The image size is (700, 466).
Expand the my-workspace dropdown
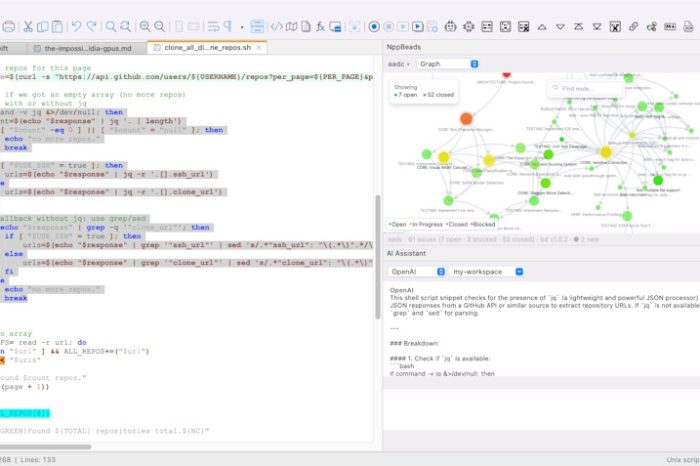(487, 271)
